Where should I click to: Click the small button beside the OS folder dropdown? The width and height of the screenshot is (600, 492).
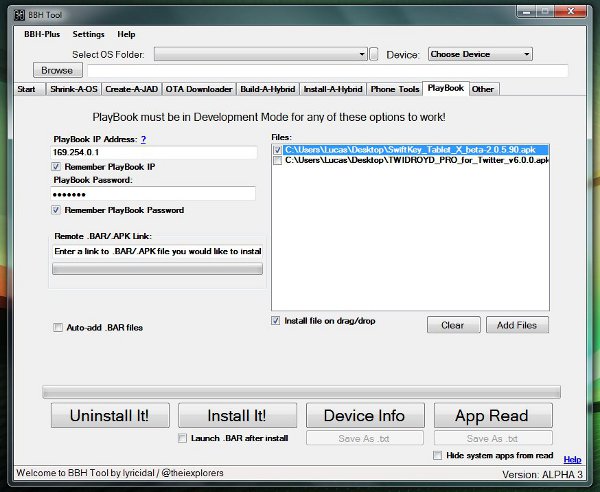374,54
